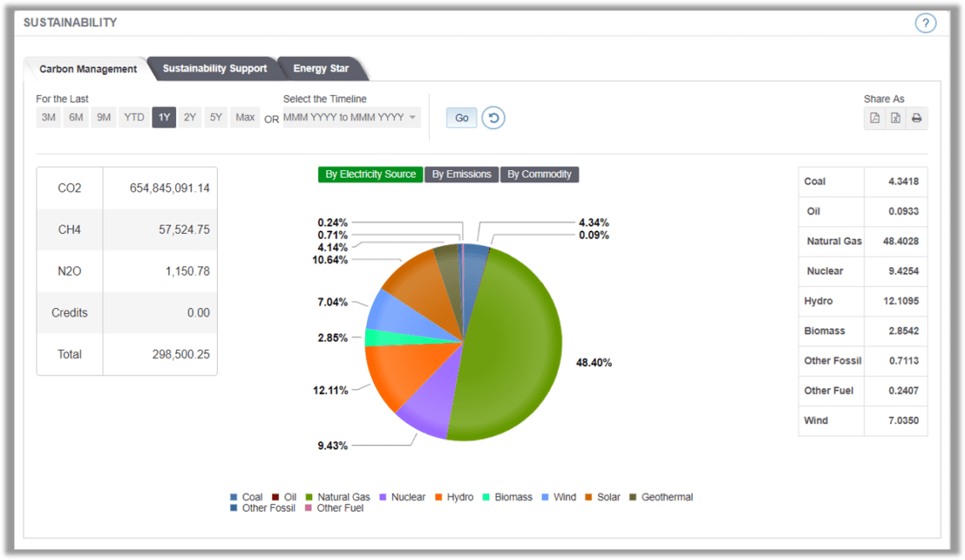Open the timeline date range dropdown
The height and width of the screenshot is (560, 965).
[x=351, y=117]
